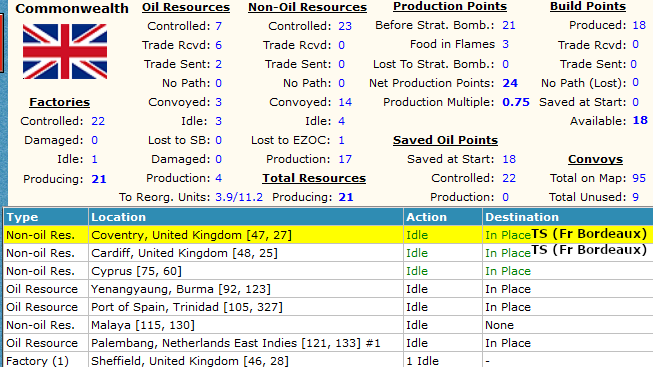Viewport: 653px width, 367px height.
Task: Click the Factories heading
Action: 60,102
